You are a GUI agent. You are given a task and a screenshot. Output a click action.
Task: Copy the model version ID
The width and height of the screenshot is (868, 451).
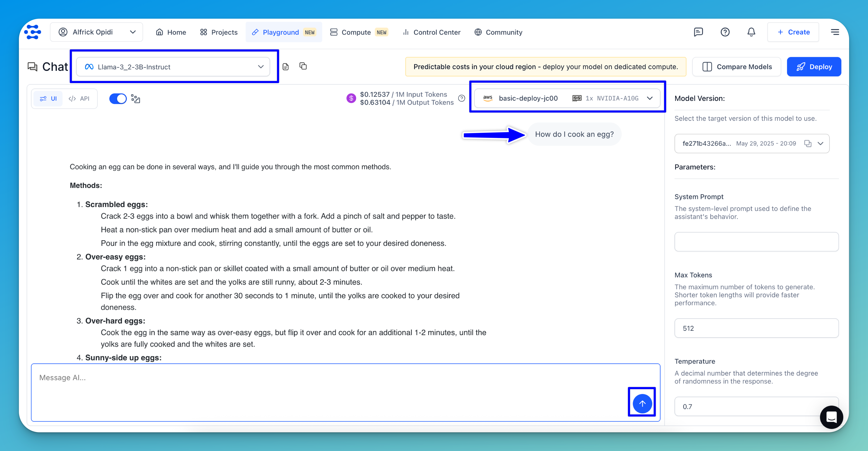click(807, 143)
